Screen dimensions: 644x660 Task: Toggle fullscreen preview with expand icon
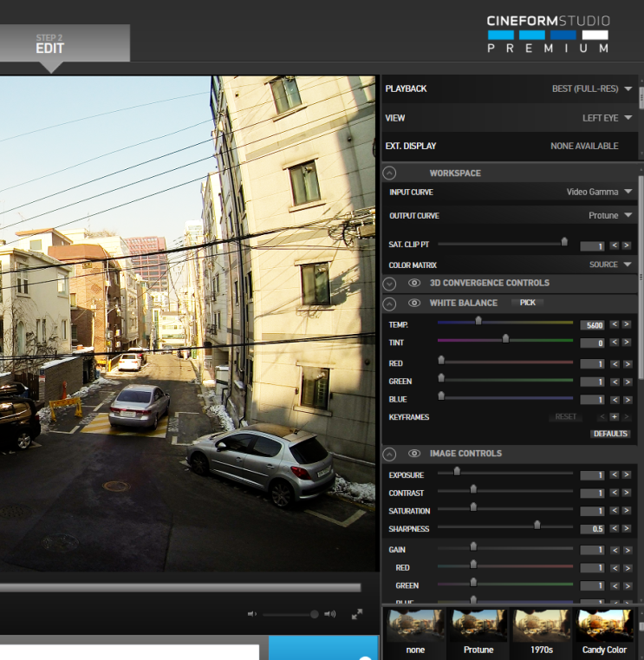tap(357, 614)
